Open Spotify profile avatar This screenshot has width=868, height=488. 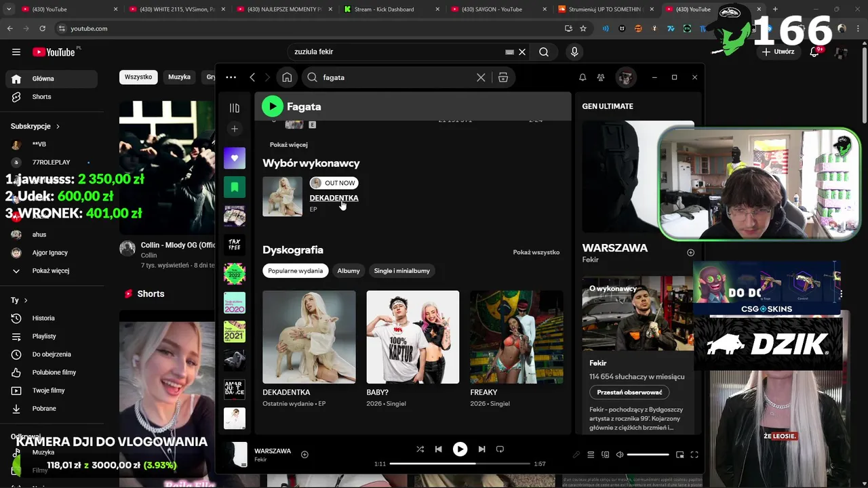[x=625, y=77]
